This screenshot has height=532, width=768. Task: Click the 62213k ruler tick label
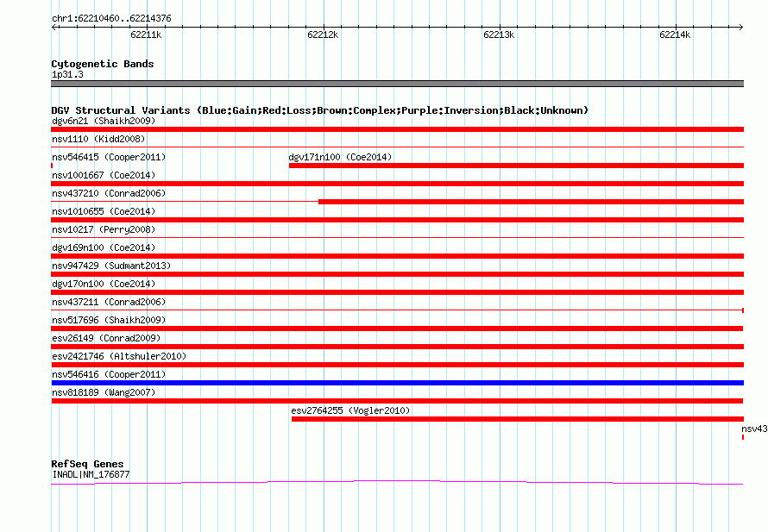pyautogui.click(x=499, y=34)
